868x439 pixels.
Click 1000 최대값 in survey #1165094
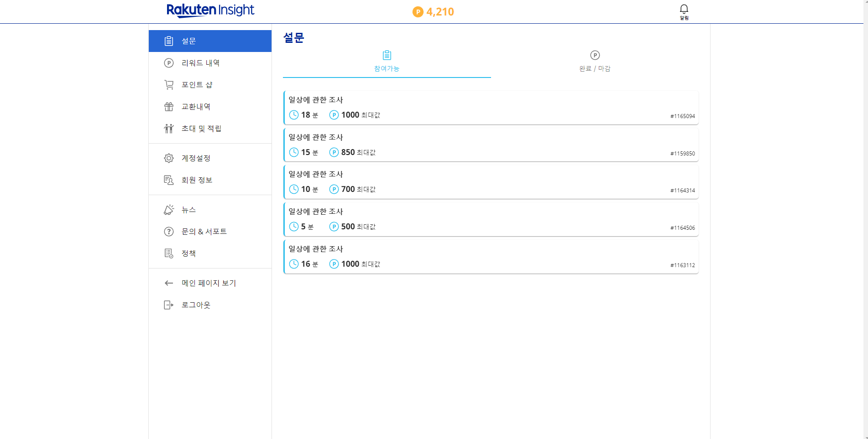(x=361, y=115)
